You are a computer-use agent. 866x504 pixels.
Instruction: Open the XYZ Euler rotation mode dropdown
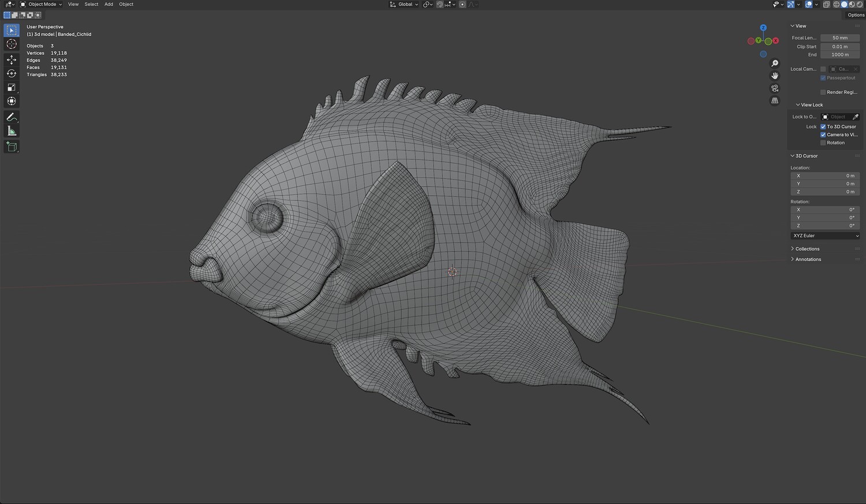click(825, 236)
